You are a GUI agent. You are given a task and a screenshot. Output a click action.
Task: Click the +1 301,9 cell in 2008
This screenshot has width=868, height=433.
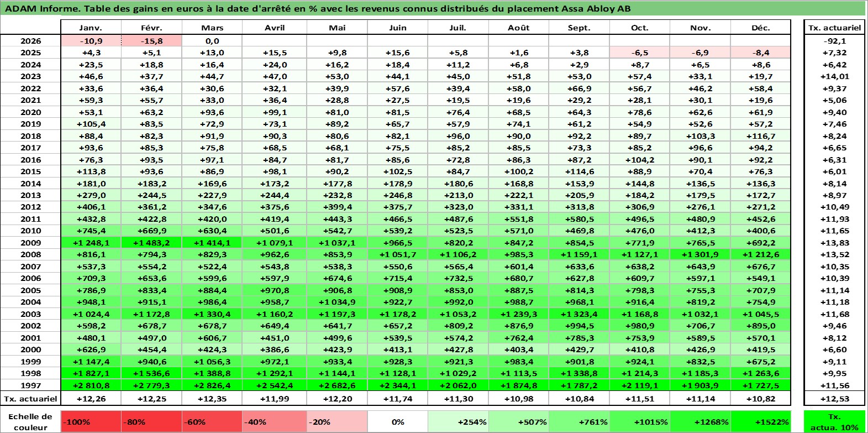[700, 254]
